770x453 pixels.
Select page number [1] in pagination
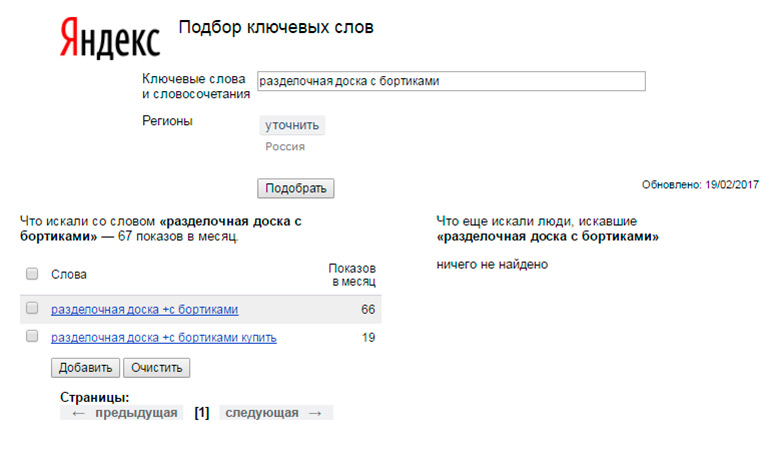pyautogui.click(x=201, y=413)
